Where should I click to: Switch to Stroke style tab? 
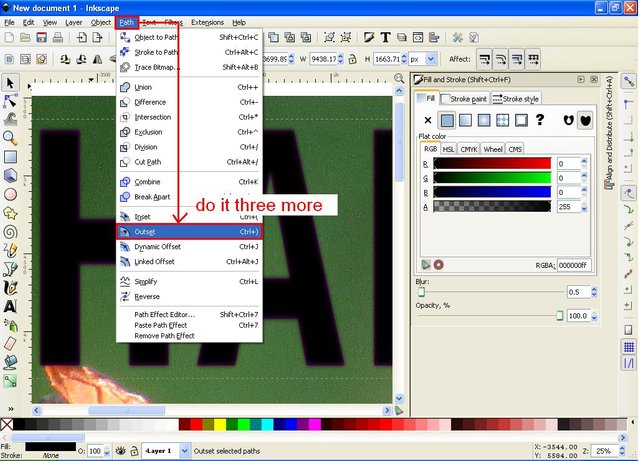click(516, 99)
